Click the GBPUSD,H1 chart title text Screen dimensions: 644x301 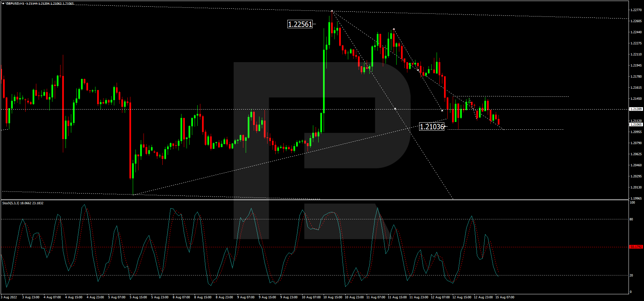15,3
